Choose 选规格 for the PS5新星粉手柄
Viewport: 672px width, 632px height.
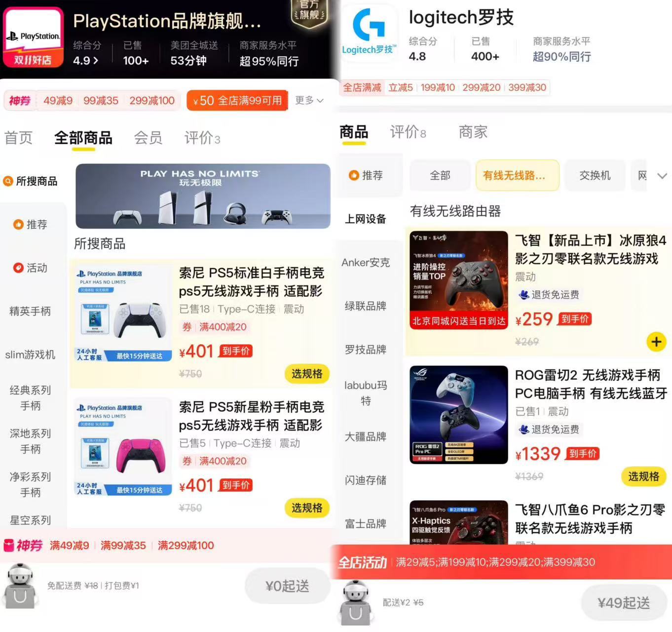[307, 508]
